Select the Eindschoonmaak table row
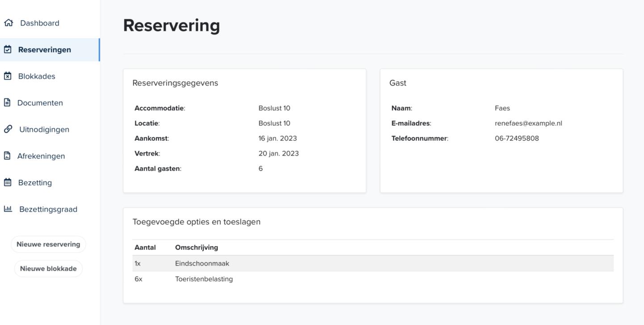This screenshot has height=325, width=644. point(373,263)
